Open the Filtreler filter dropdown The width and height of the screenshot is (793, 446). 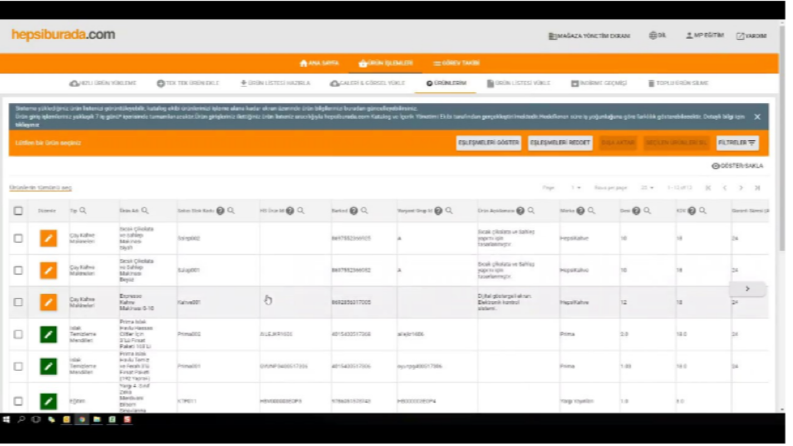pyautogui.click(x=737, y=143)
